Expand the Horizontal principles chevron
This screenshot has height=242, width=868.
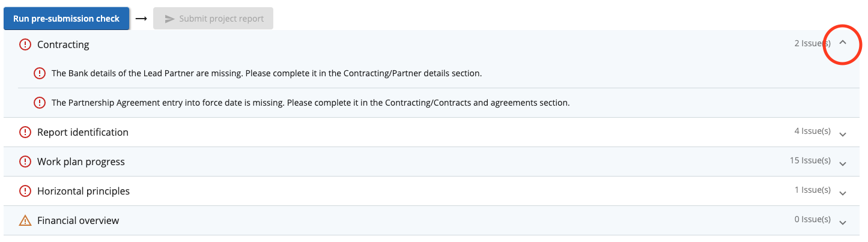pos(842,192)
